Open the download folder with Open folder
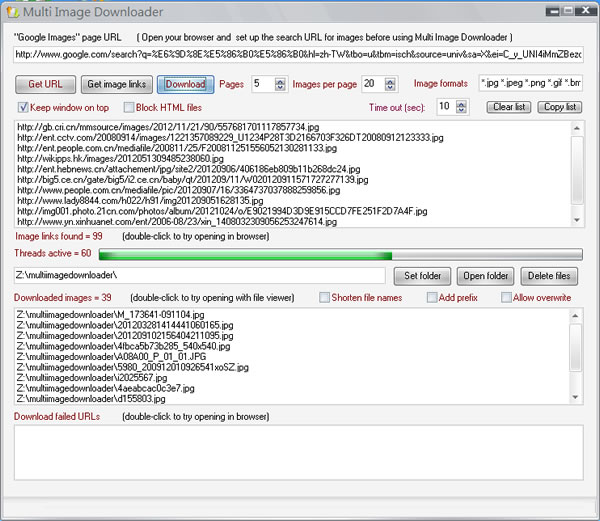The image size is (600, 521). 487,275
